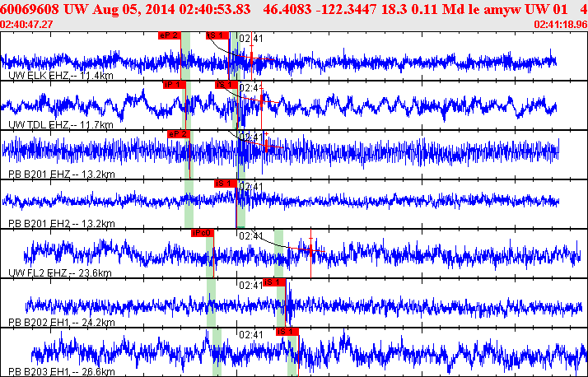This screenshot has width=588, height=377.
Task: Click the red coda marker on ELK trace
Action: pos(252,57)
